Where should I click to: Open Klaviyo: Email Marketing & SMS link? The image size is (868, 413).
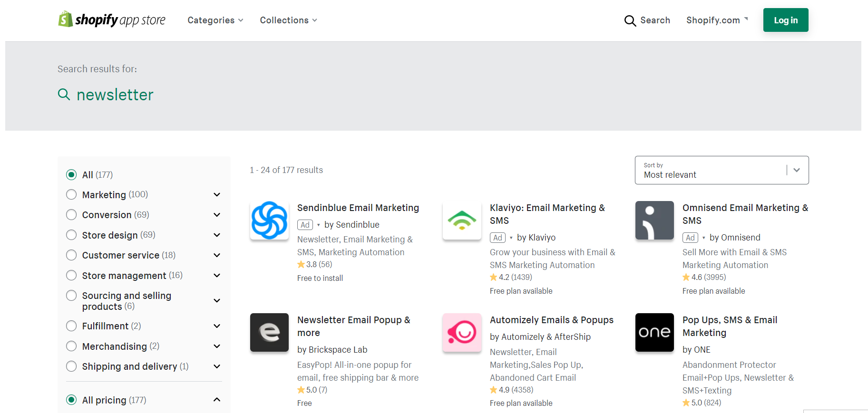click(x=547, y=214)
